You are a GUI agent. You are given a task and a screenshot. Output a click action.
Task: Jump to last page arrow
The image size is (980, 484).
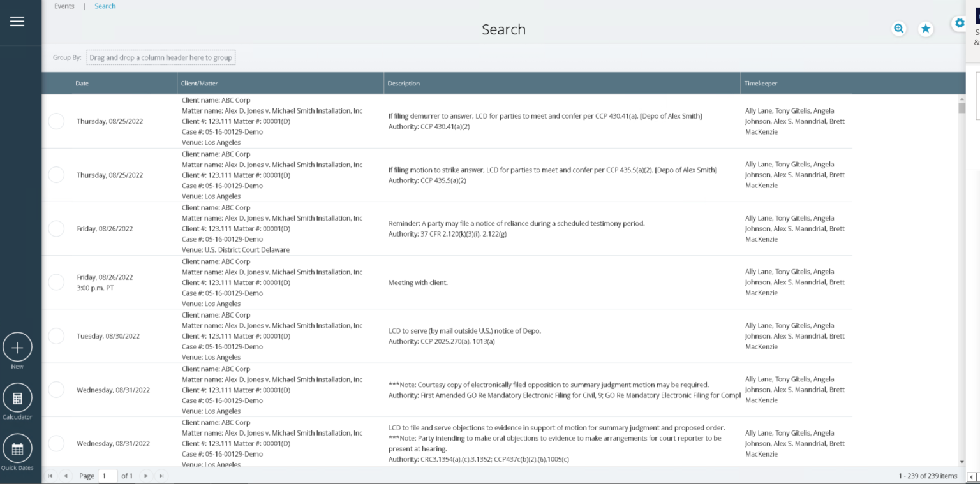coord(161,476)
